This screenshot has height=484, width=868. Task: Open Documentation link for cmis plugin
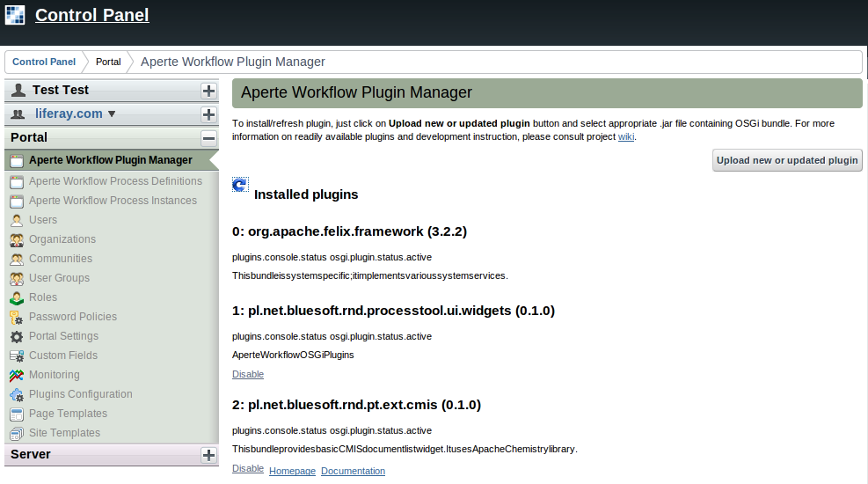(354, 472)
